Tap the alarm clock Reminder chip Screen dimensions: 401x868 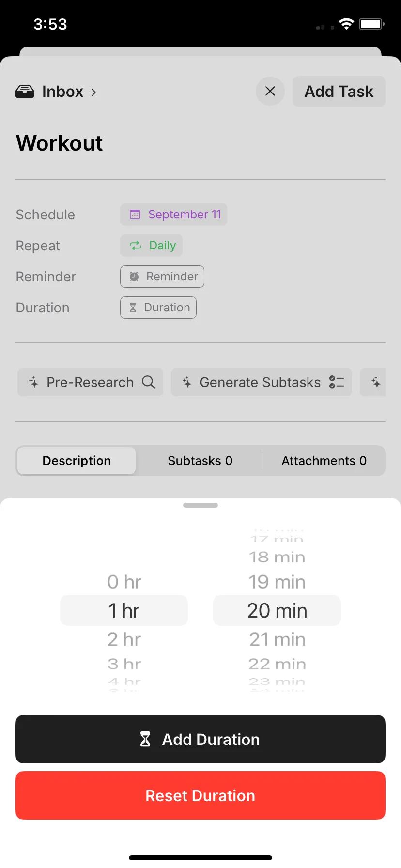162,277
